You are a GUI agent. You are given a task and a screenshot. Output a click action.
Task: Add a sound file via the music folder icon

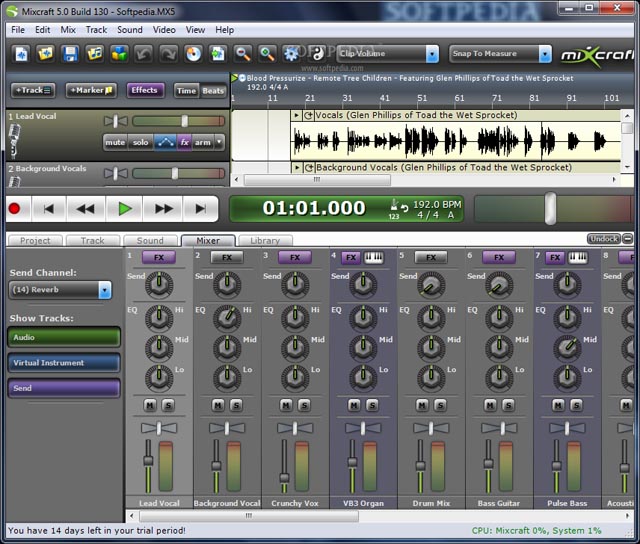(95, 53)
